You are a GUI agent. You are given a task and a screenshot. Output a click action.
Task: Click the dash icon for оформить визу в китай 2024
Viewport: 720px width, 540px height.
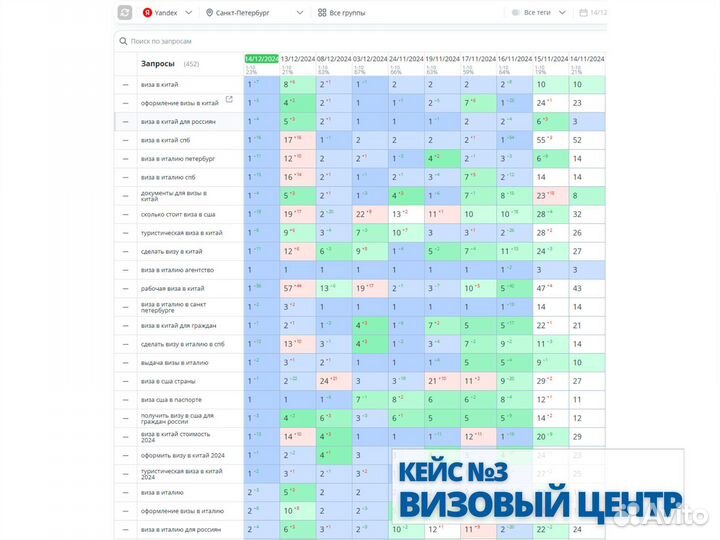pyautogui.click(x=125, y=456)
